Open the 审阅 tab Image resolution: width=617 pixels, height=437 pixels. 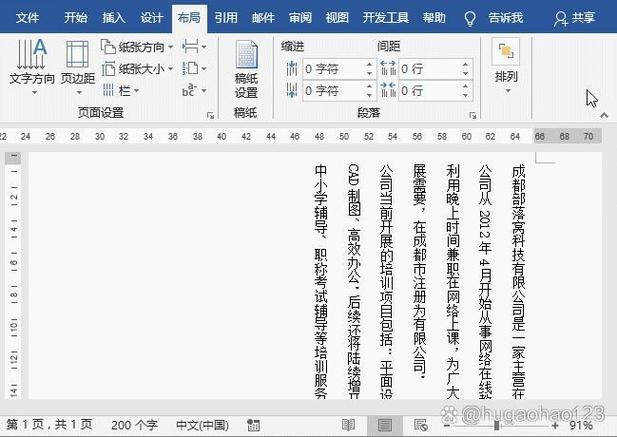pos(300,18)
